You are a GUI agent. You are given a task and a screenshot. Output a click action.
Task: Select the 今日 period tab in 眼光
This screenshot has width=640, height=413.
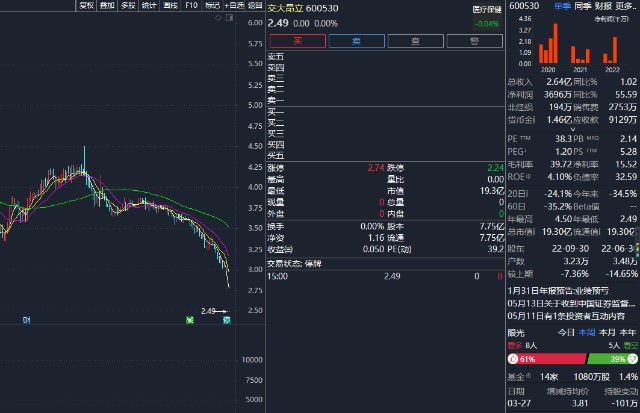point(566,333)
